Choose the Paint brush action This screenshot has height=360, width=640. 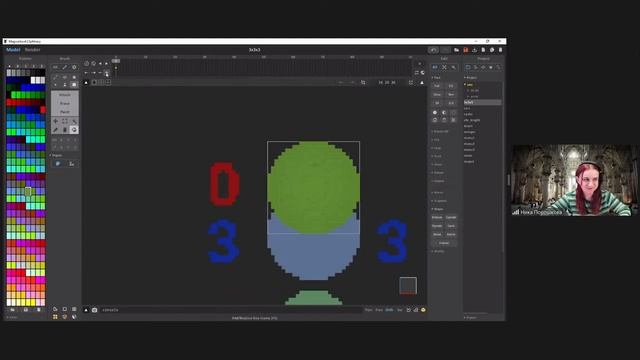[x=64, y=112]
